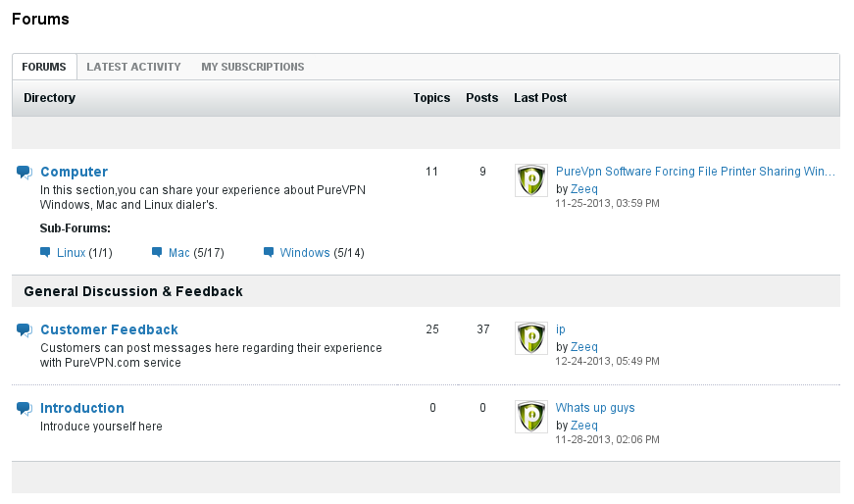Click the Computer forum speech-bubble icon
854x504 pixels.
25,173
